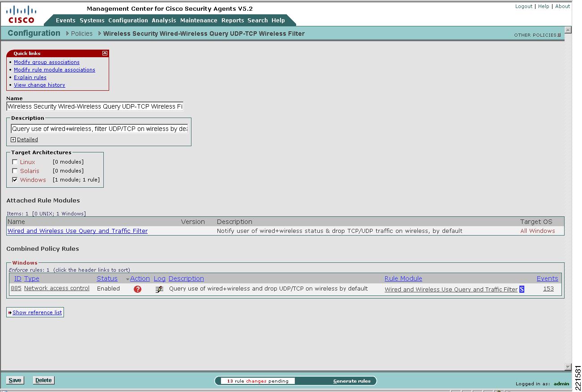Screen dimensions: 582x392
Task: Open the Explain rules link
Action: click(x=30, y=77)
